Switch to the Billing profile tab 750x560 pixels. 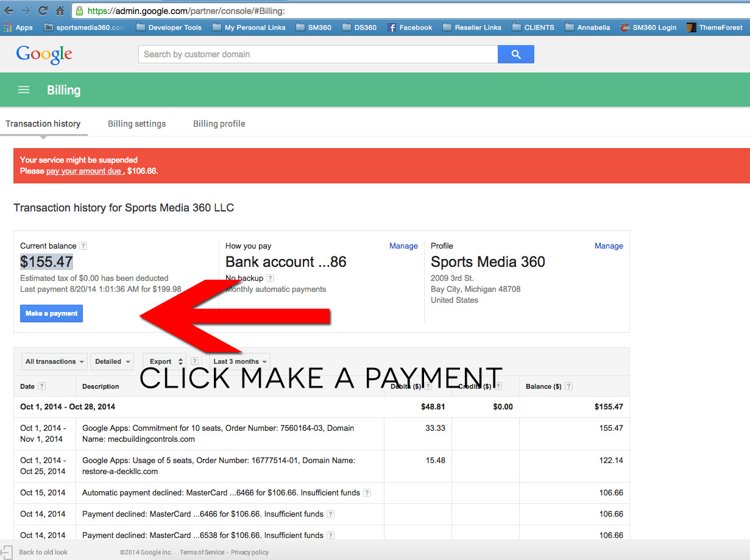(x=219, y=124)
